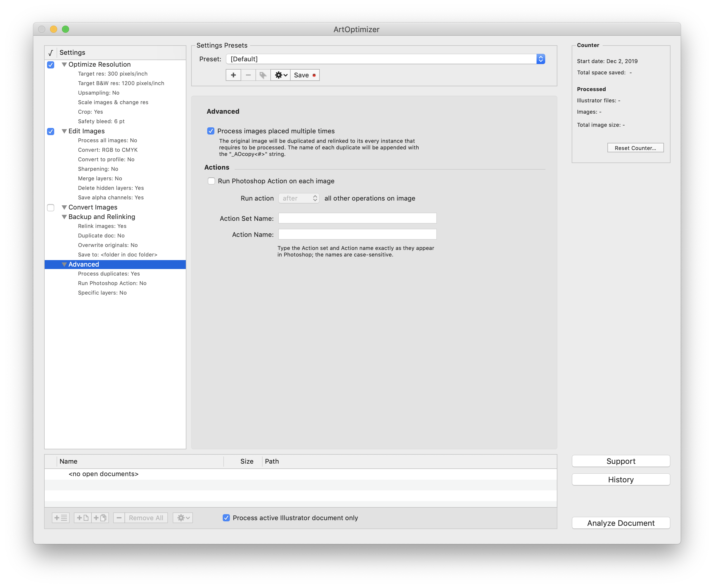Viewport: 714px width, 588px height.
Task: Collapse the Backup and Relinking section
Action: (64, 217)
